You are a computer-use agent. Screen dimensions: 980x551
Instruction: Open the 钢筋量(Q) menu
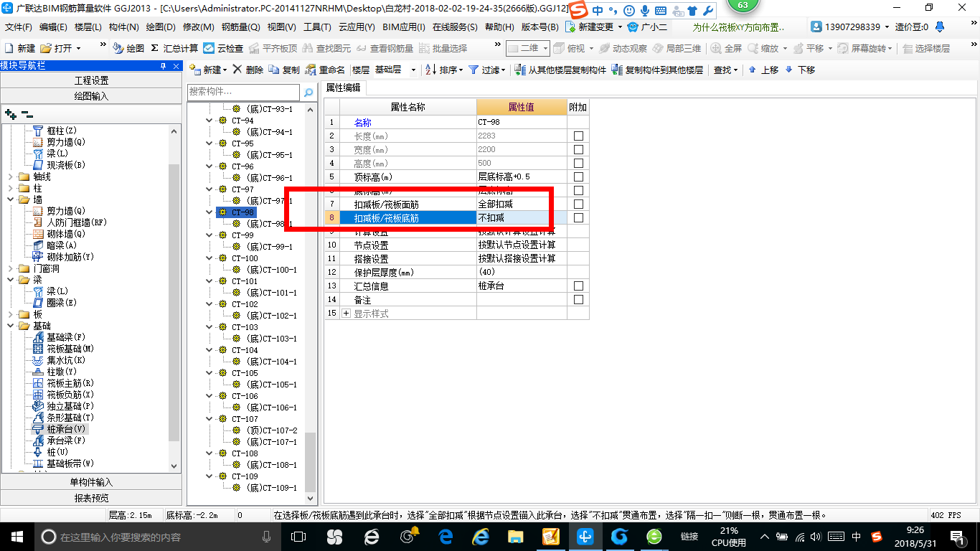click(240, 27)
